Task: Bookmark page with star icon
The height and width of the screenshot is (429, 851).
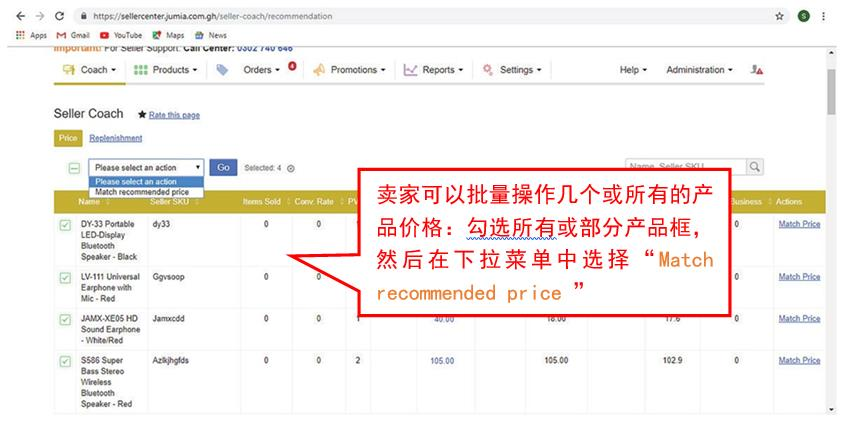Action: 779,16
